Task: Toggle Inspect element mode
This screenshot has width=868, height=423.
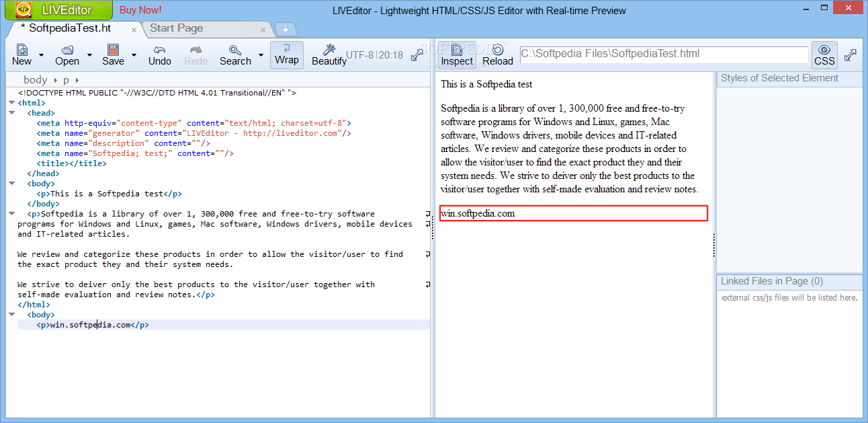Action: [x=457, y=55]
